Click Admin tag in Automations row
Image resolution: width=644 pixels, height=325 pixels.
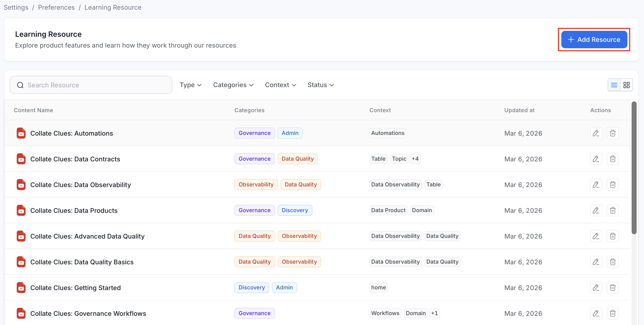click(290, 133)
